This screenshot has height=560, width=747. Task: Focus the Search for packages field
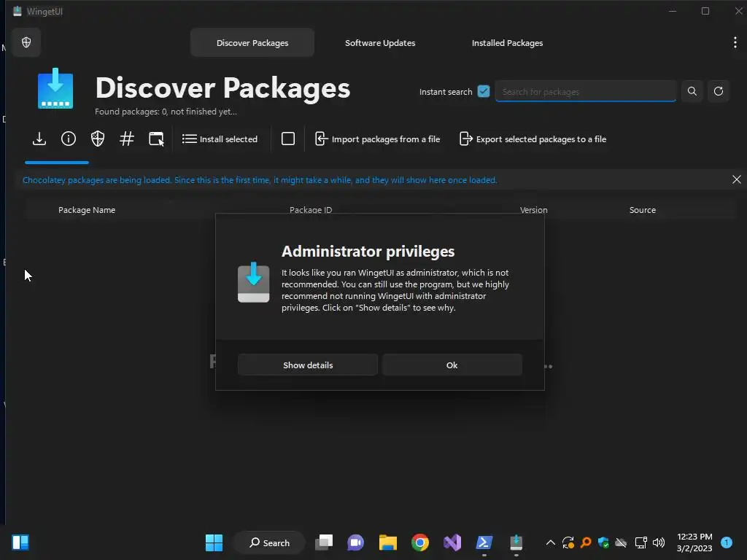tap(586, 91)
